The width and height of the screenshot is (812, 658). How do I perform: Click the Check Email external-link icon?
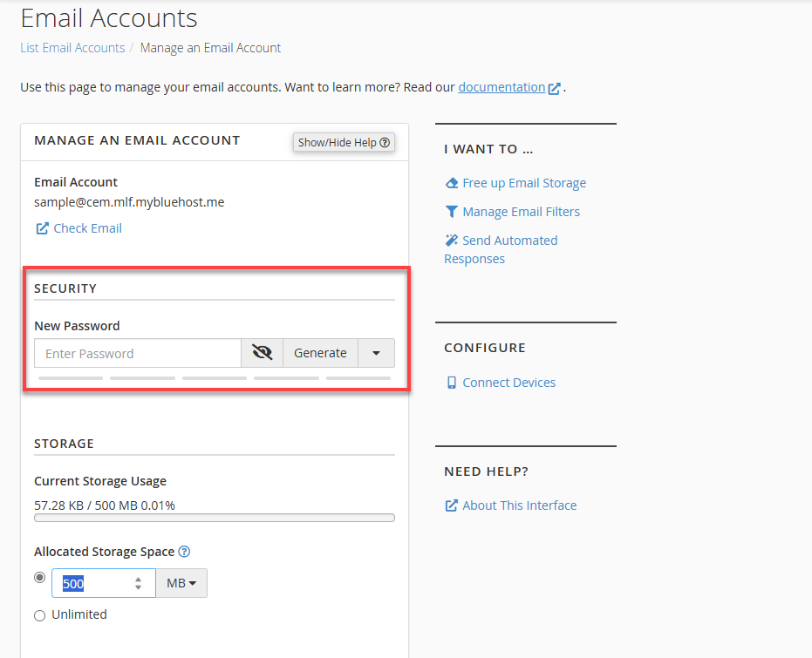(40, 227)
